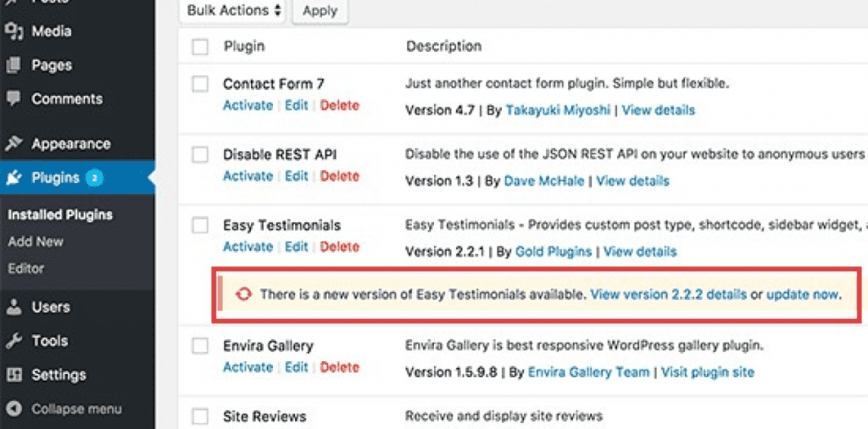Select Installed Plugins submenu item

pyautogui.click(x=60, y=214)
